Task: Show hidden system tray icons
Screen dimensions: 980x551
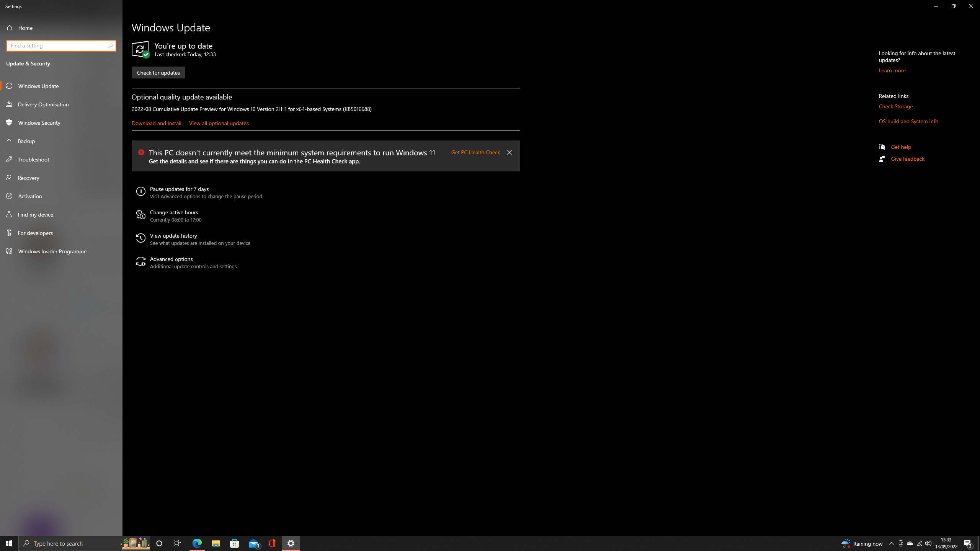Action: (891, 543)
